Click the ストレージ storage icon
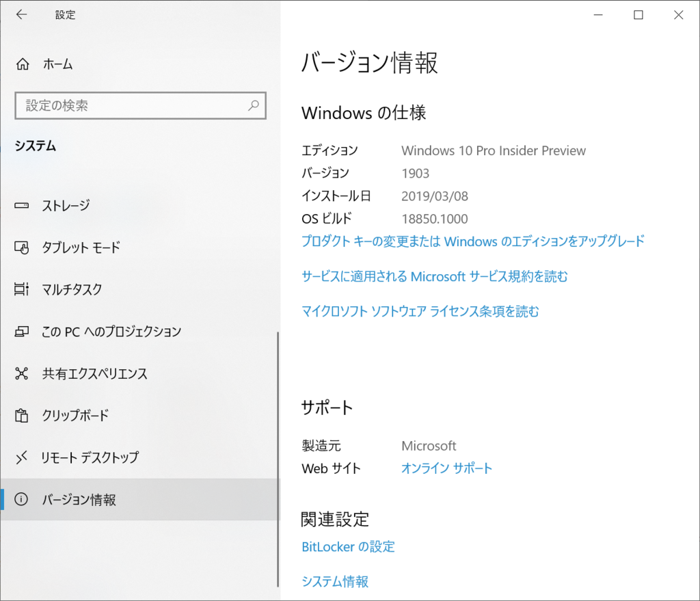Image resolution: width=700 pixels, height=601 pixels. click(x=21, y=205)
